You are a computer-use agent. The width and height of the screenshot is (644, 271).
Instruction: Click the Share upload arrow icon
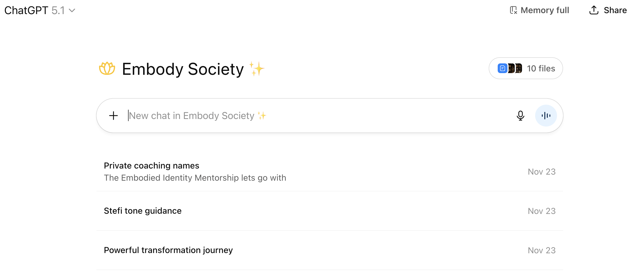pyautogui.click(x=594, y=10)
